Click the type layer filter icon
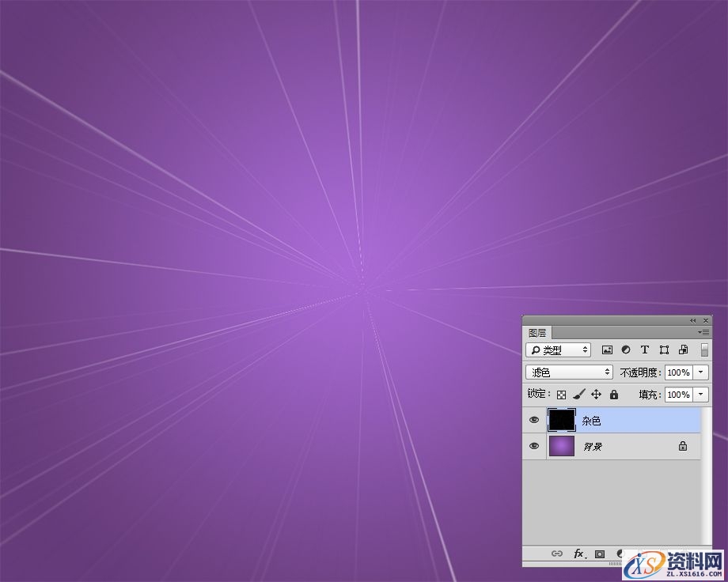The height and width of the screenshot is (582, 728). 645,350
